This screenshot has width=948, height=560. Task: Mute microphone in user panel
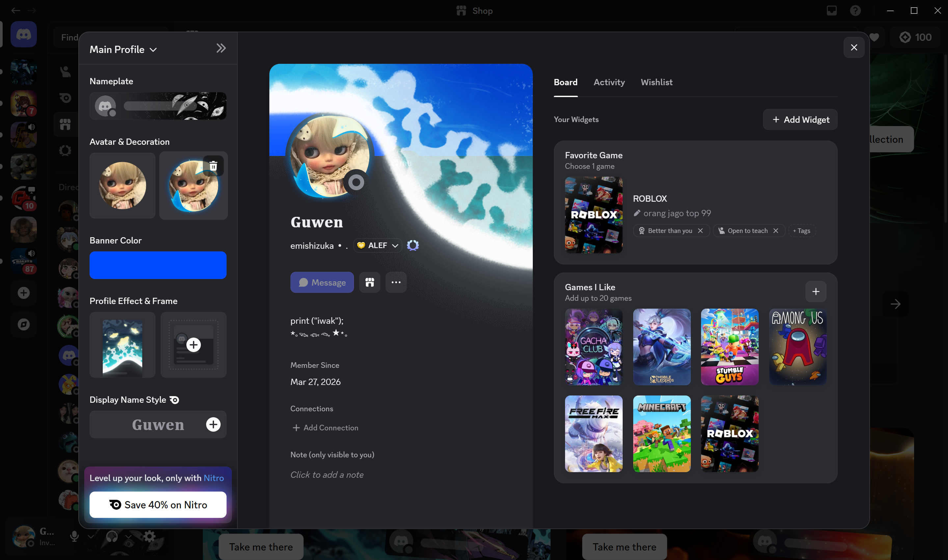pos(74,536)
